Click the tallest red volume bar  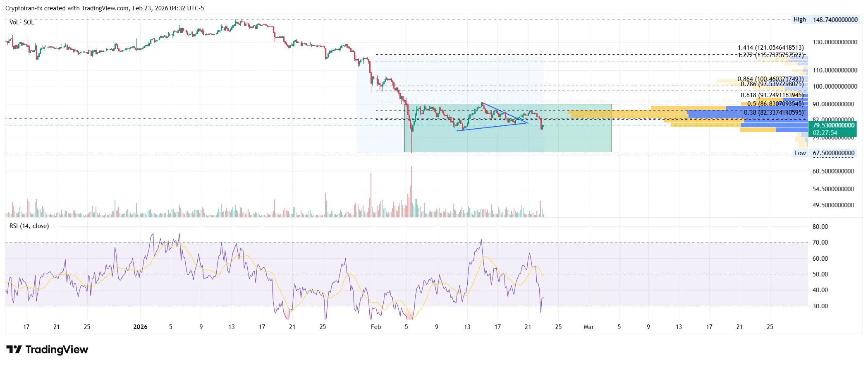click(411, 190)
